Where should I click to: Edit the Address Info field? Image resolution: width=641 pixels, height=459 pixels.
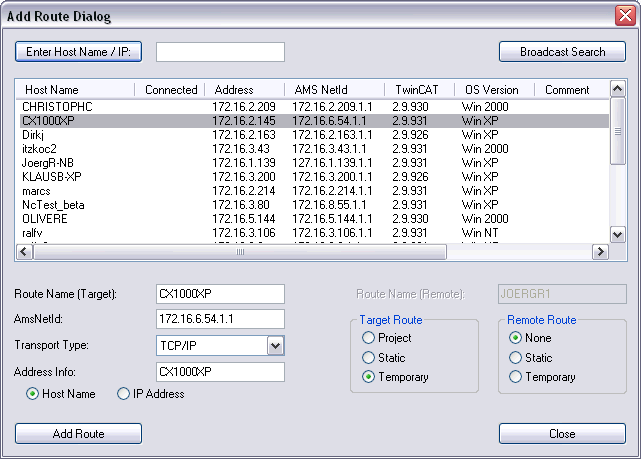220,372
